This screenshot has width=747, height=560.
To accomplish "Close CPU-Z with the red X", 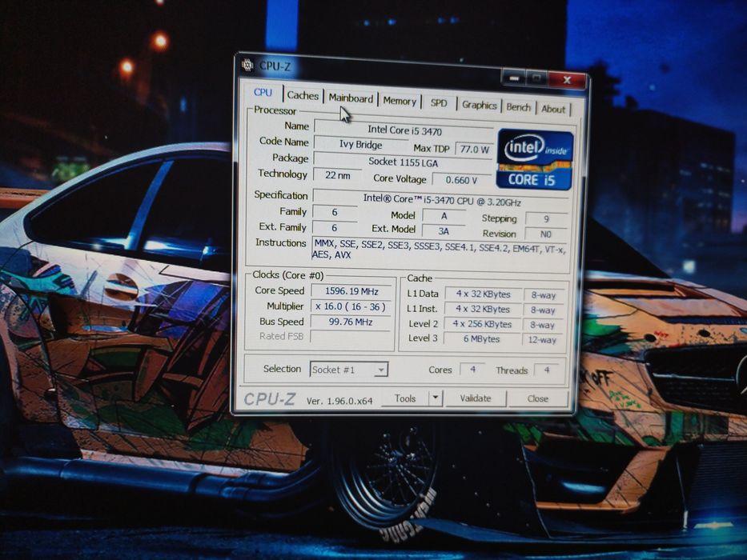I will pos(567,81).
